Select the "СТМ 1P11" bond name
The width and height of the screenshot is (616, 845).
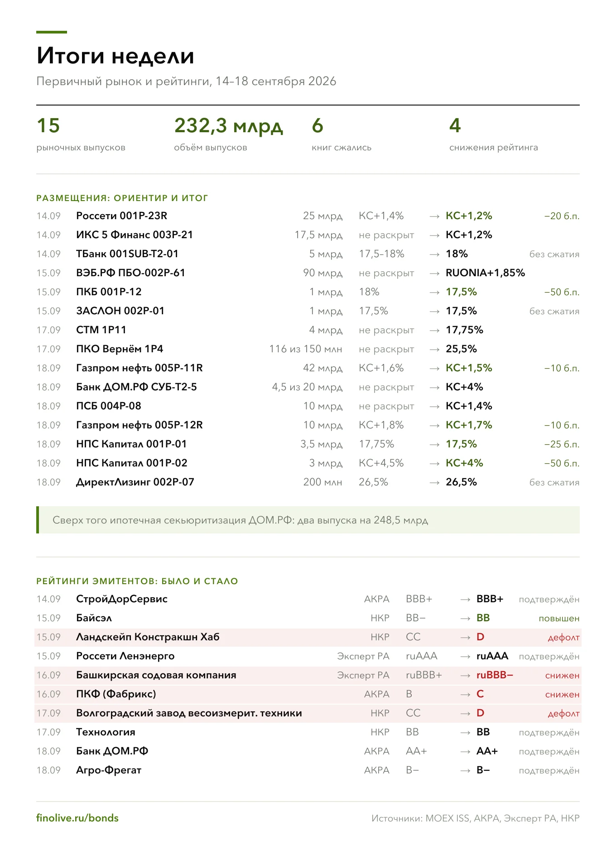pyautogui.click(x=101, y=330)
